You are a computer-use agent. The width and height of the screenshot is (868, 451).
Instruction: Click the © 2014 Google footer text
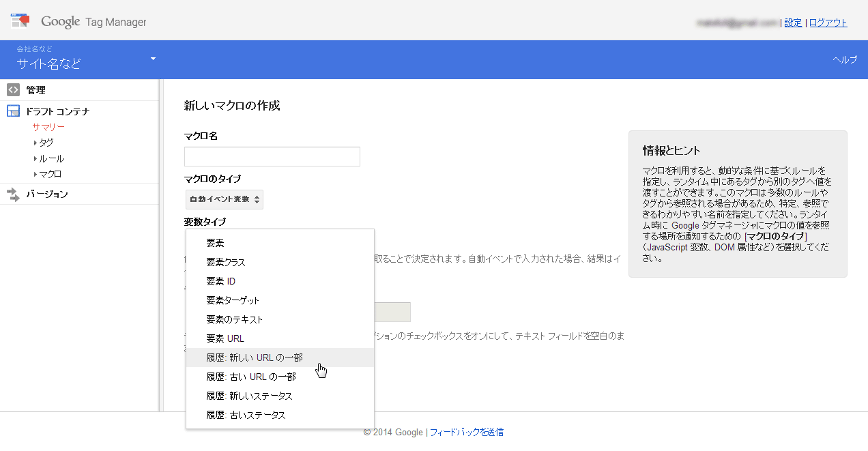tap(393, 432)
